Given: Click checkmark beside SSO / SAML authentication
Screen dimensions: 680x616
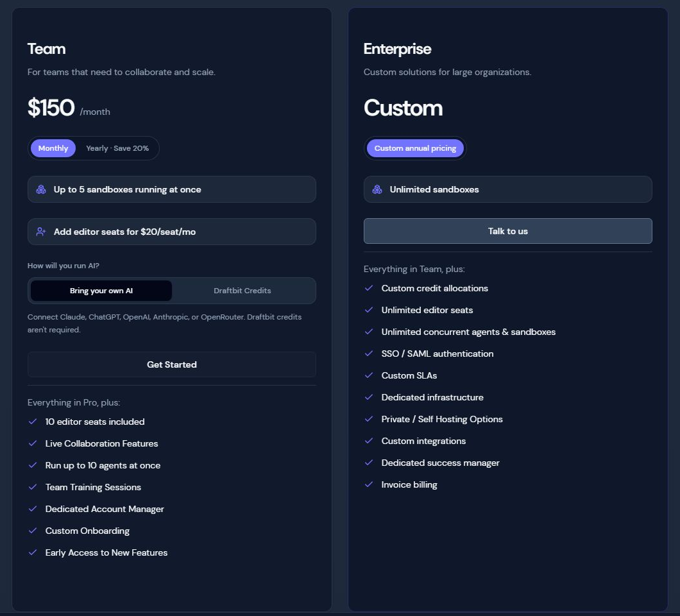Looking at the screenshot, I should coord(369,354).
